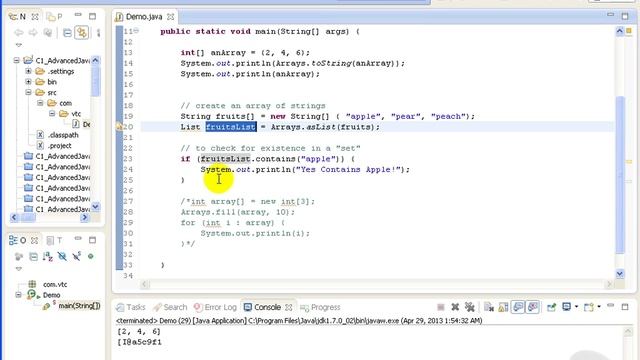Select the .project file

point(60,145)
